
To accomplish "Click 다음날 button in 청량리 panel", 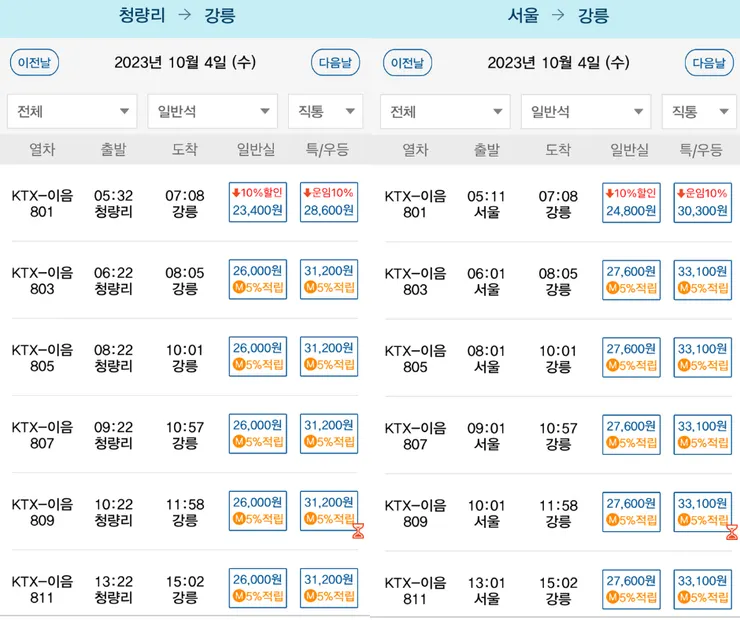I will pyautogui.click(x=335, y=62).
